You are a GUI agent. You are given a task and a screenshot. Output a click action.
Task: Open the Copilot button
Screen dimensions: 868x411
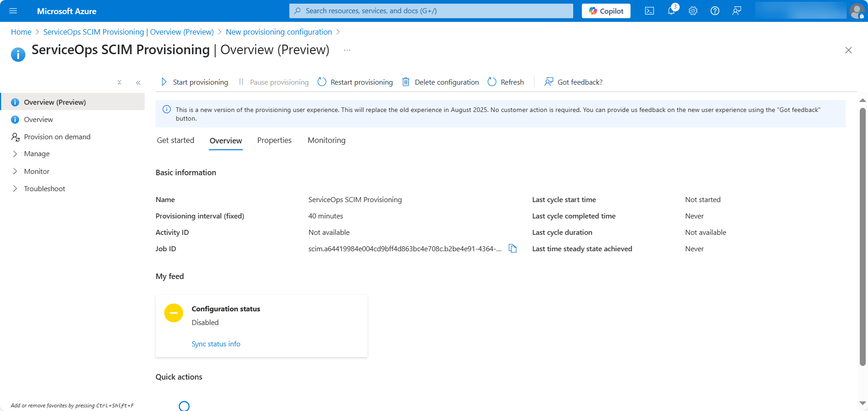(606, 11)
